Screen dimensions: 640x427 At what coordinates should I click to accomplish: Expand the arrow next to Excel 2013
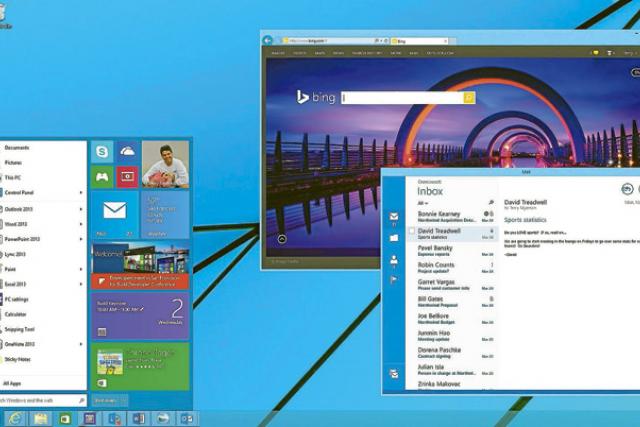[x=81, y=284]
